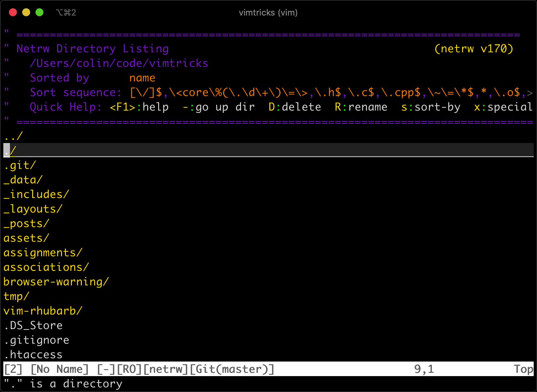Select the .DS_Store file
Screen dimensions: 537x392
pos(33,325)
